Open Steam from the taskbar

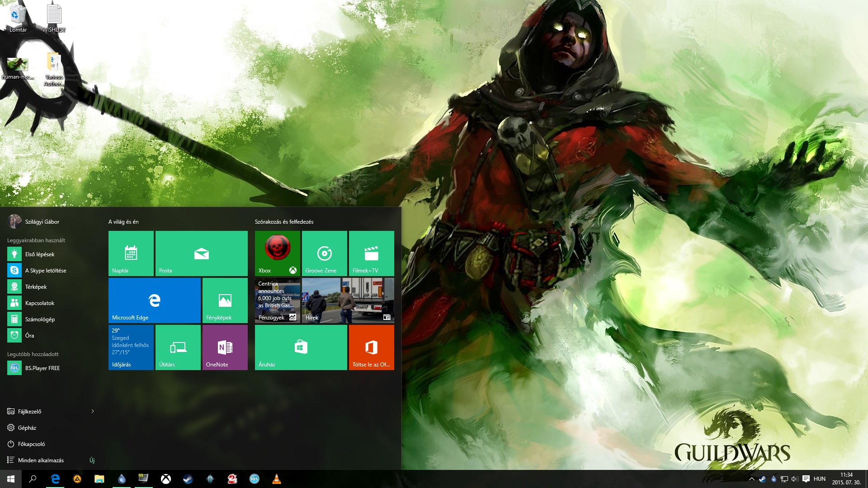coord(188,479)
